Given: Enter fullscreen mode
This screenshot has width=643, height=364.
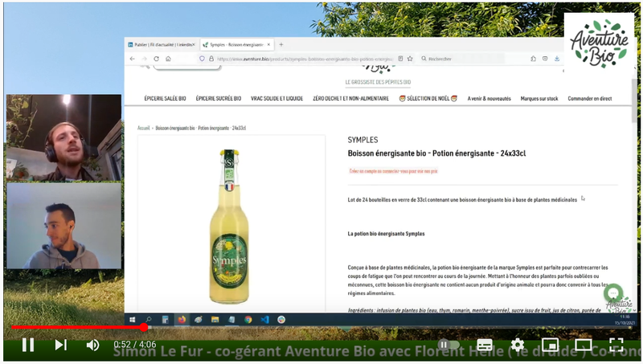Looking at the screenshot, I should click(x=616, y=345).
